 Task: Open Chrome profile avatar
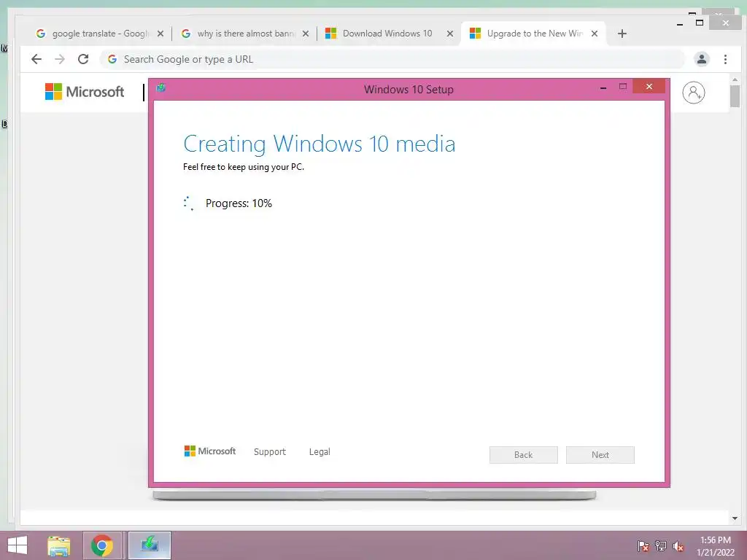702,59
